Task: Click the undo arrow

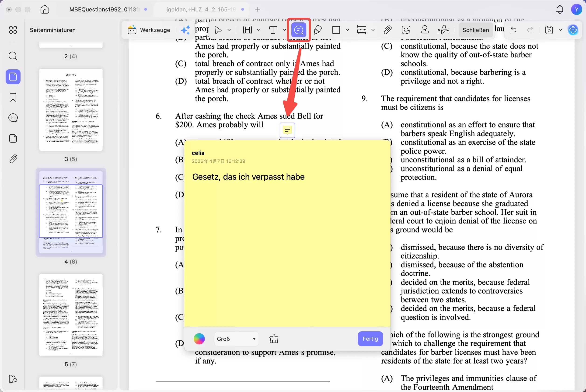Action: [513, 30]
